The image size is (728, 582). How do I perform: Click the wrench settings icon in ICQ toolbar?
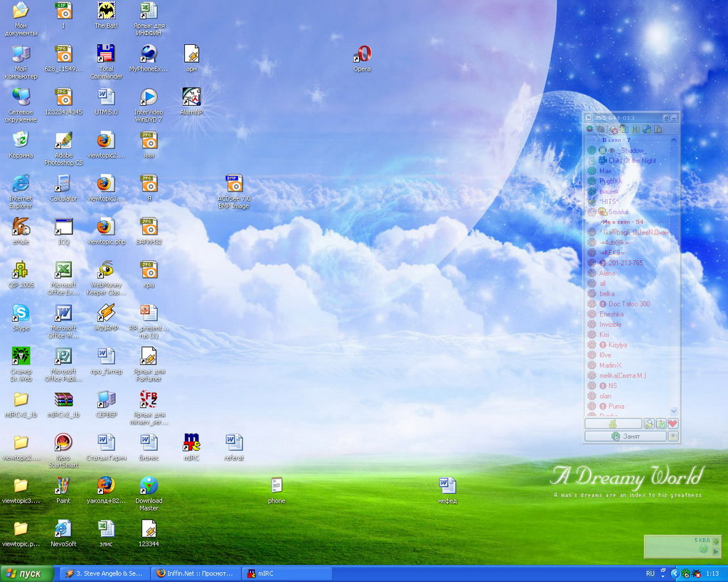point(646,129)
